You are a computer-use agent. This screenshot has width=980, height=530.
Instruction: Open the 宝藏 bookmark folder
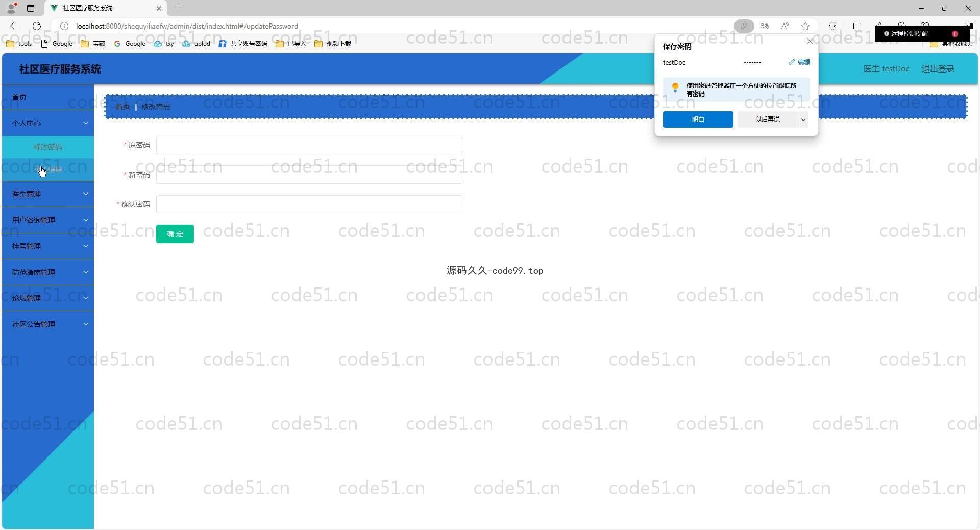[93, 44]
